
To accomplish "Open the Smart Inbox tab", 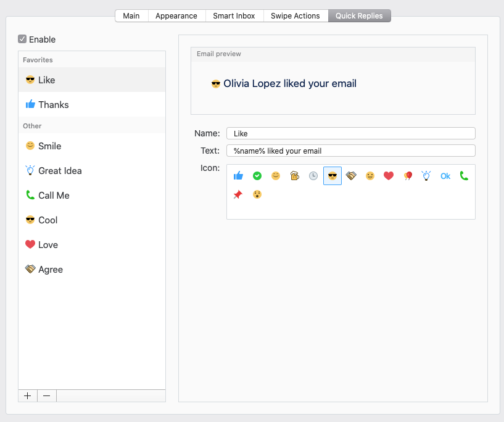I will coord(234,16).
